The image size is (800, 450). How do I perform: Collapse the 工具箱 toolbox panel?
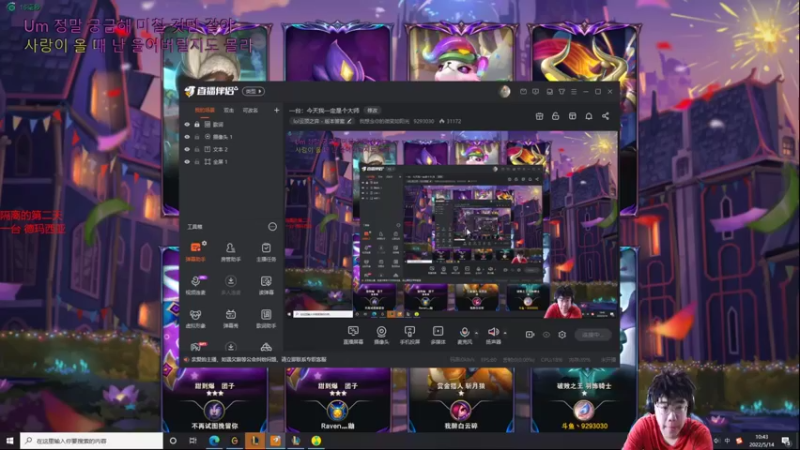pyautogui.click(x=272, y=227)
